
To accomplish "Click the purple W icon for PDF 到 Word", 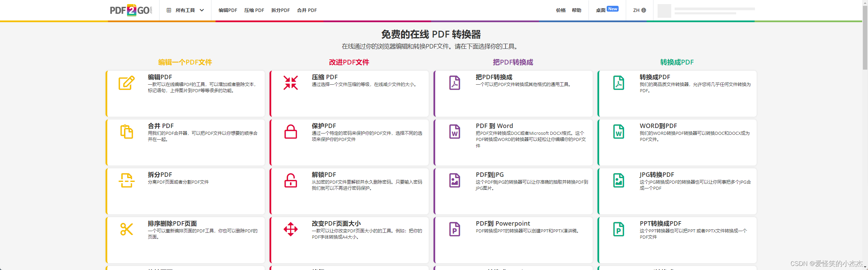I will (455, 132).
